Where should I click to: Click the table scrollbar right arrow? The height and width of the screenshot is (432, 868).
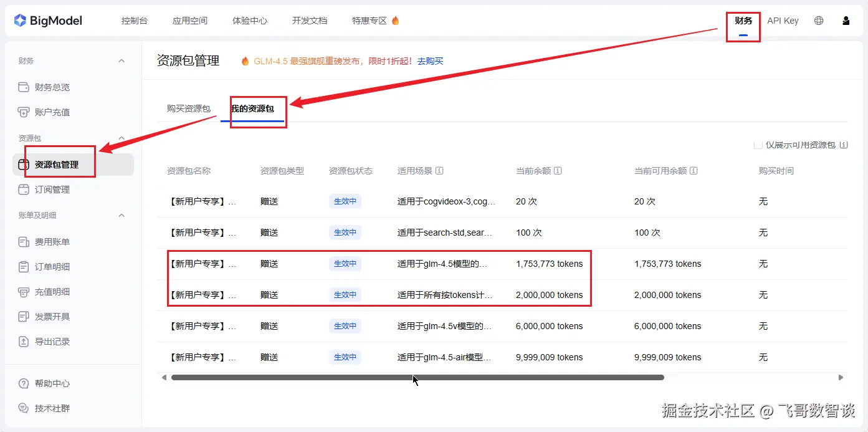[x=841, y=377]
